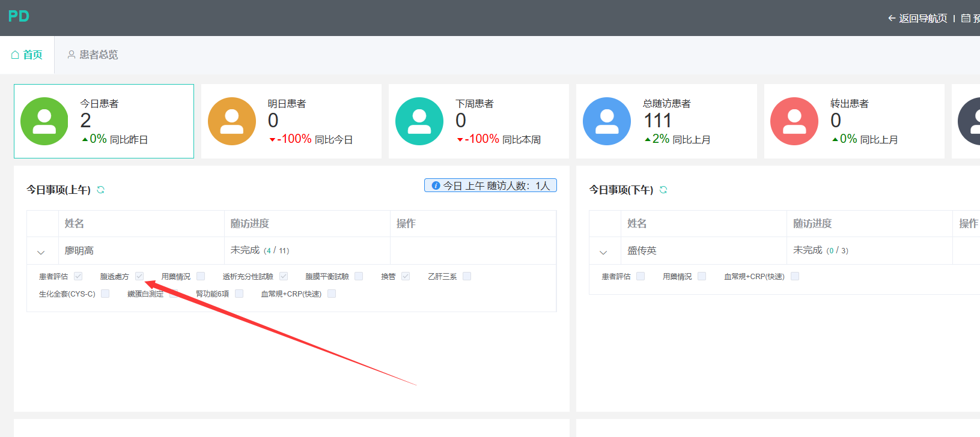Toggle 腹膜平衡試驗 checkbox
This screenshot has height=437, width=980.
coord(359,276)
